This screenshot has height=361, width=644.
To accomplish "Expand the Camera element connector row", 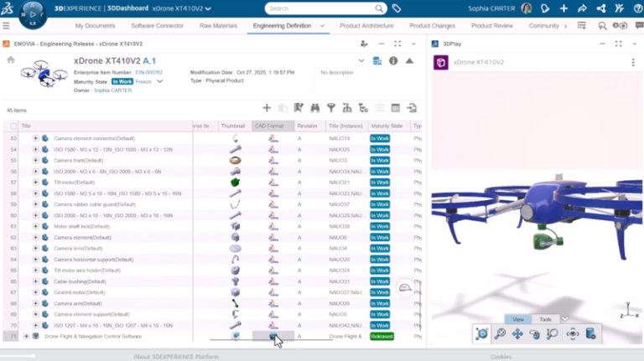I will click(36, 138).
